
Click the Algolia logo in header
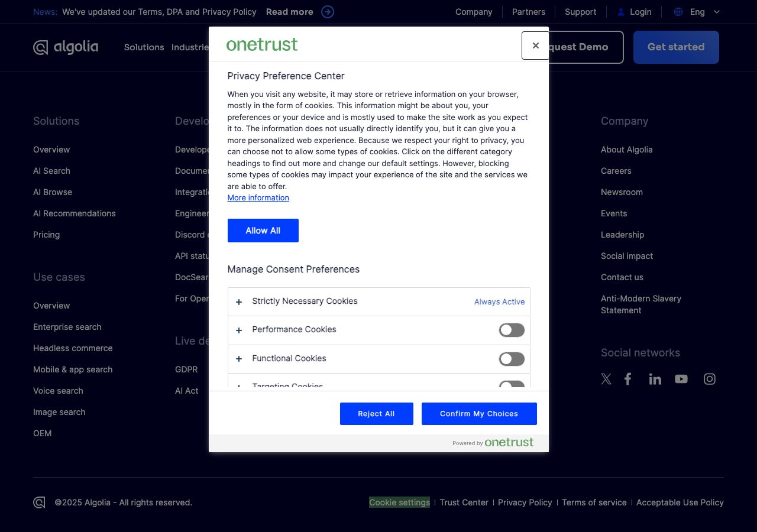pyautogui.click(x=66, y=47)
